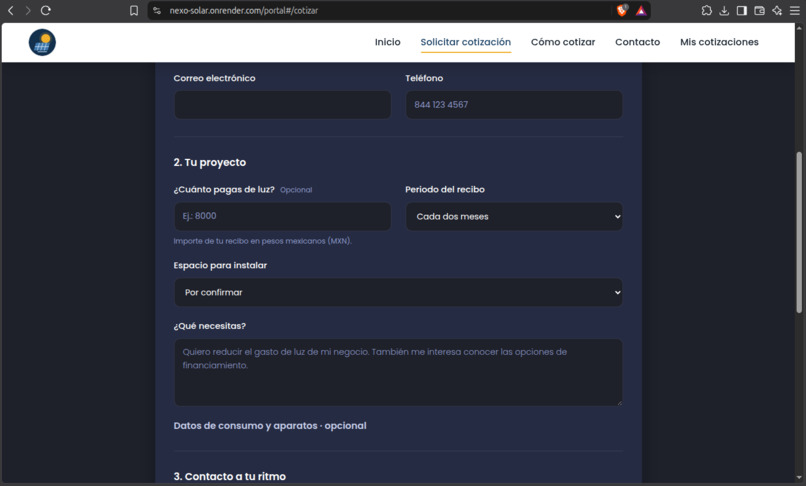The image size is (806, 486).
Task: Click the page vertical scrollbar
Action: 799,232
